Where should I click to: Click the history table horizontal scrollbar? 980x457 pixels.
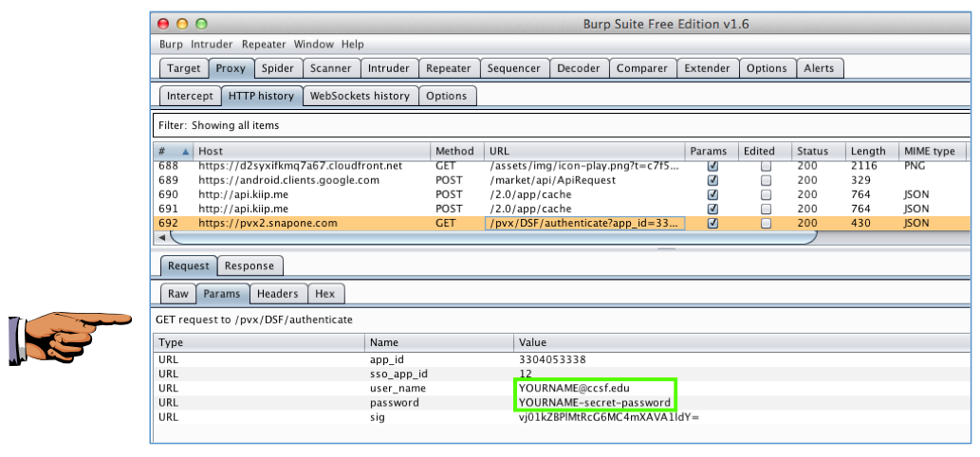click(493, 238)
